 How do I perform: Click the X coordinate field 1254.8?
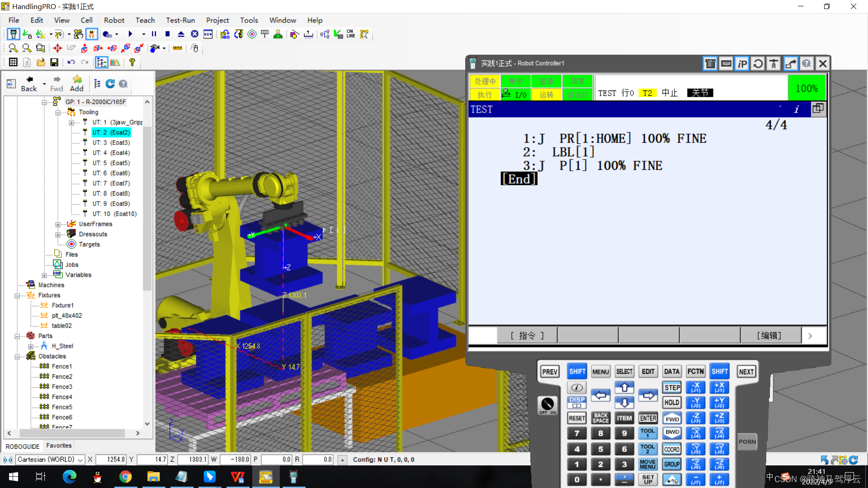point(111,460)
